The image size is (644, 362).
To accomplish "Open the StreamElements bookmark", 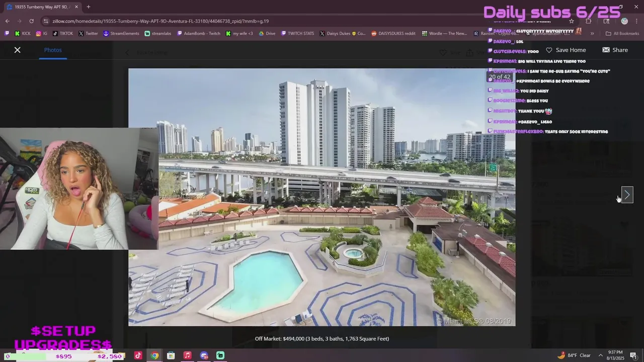I will click(121, 34).
